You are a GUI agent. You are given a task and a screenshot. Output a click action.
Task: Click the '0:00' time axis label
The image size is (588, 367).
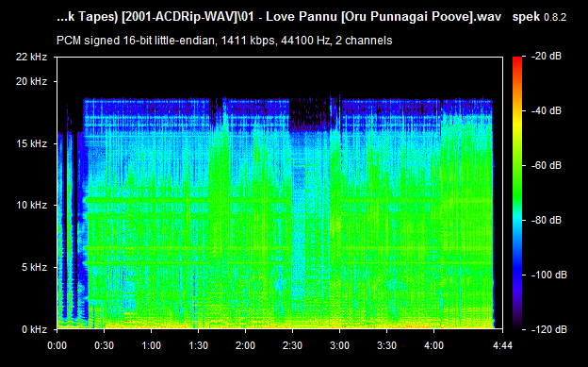[x=57, y=345]
